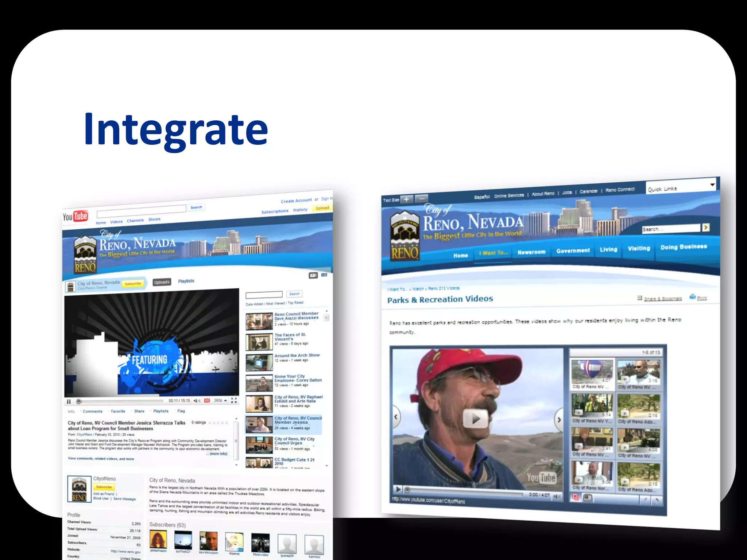Open subscriber kevinknutson avatar
Image resolution: width=747 pixels, height=560 pixels.
pos(208,541)
